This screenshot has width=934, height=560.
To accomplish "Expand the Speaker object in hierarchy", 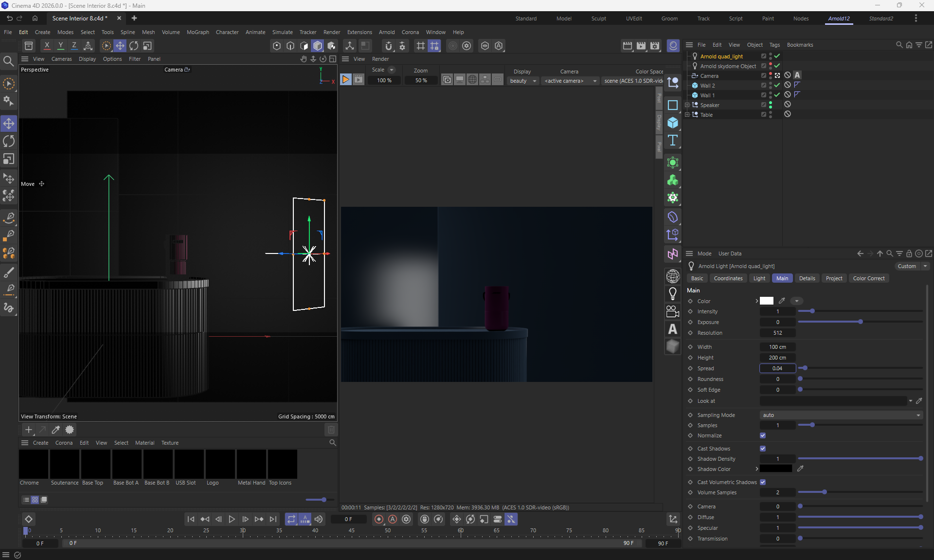I will point(687,105).
